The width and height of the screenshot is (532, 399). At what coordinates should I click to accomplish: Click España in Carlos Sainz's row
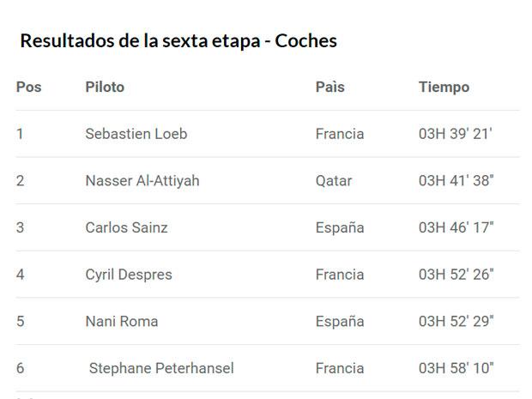point(340,227)
